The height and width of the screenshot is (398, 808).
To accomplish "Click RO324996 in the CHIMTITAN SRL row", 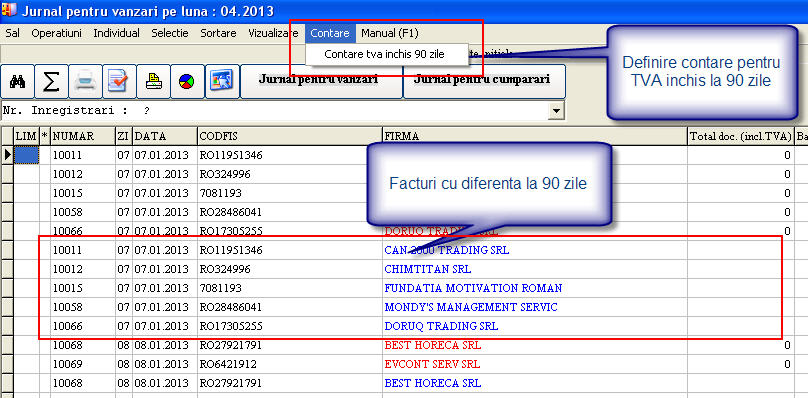I will click(x=225, y=270).
